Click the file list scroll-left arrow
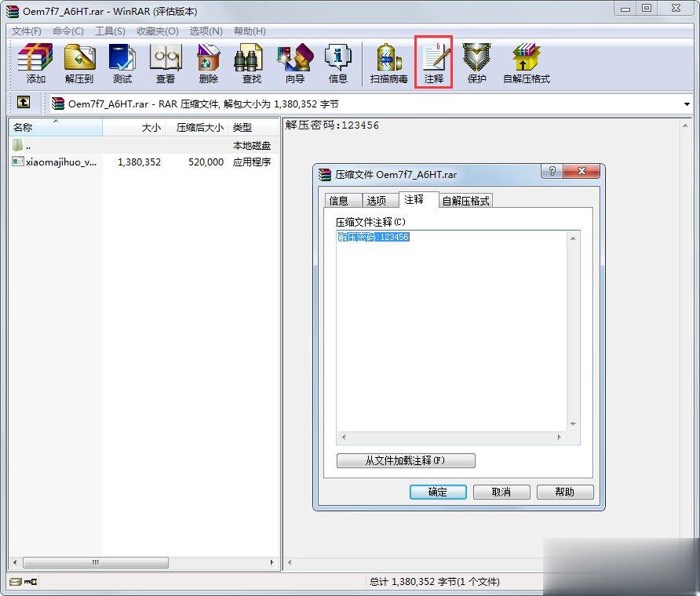 [x=15, y=562]
